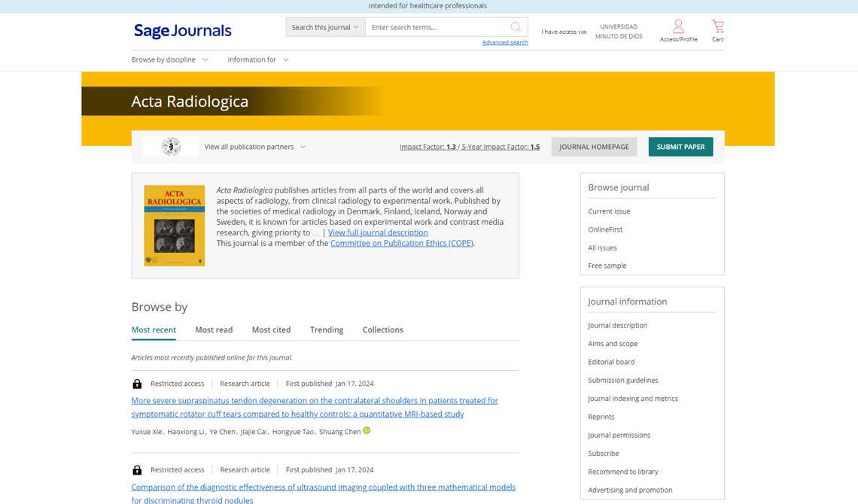Open All issues link
Screen dimensions: 858x504
pos(602,247)
